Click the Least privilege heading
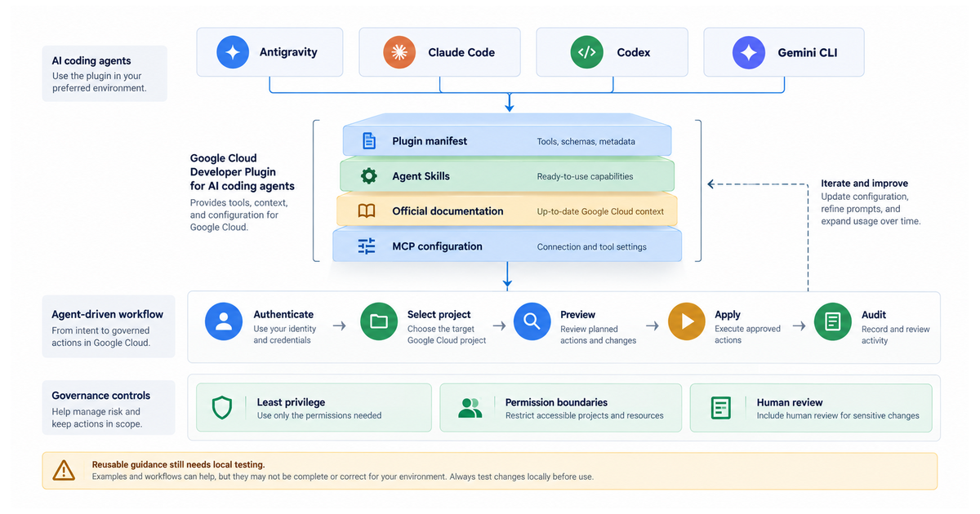 click(x=291, y=402)
